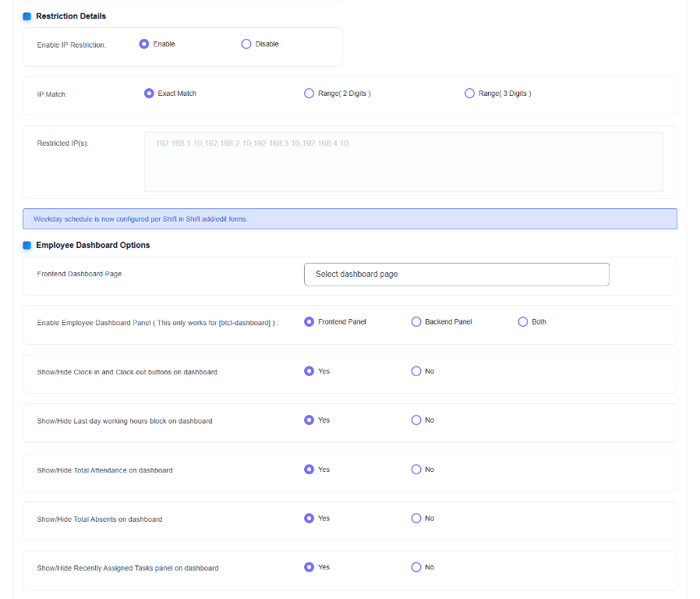Select Backend Panel for dashboard panel

tap(416, 321)
